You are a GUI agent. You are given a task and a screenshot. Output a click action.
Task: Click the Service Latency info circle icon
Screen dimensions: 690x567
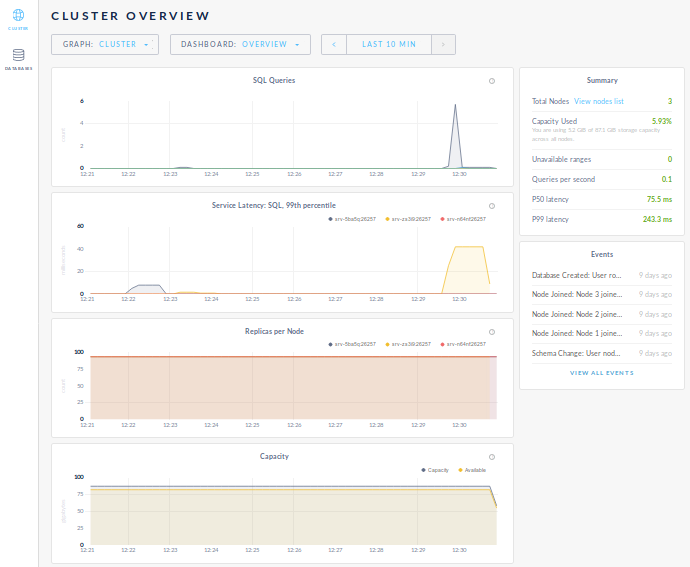[492, 206]
